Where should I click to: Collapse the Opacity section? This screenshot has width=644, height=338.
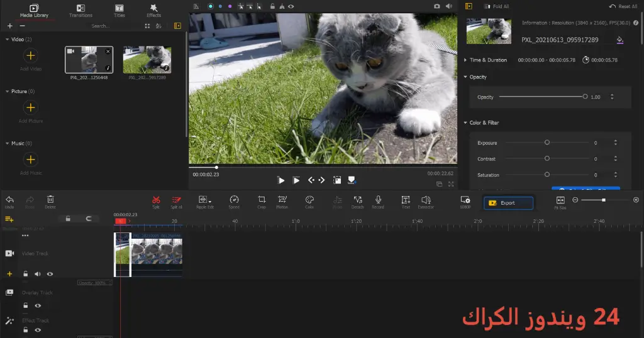click(465, 77)
